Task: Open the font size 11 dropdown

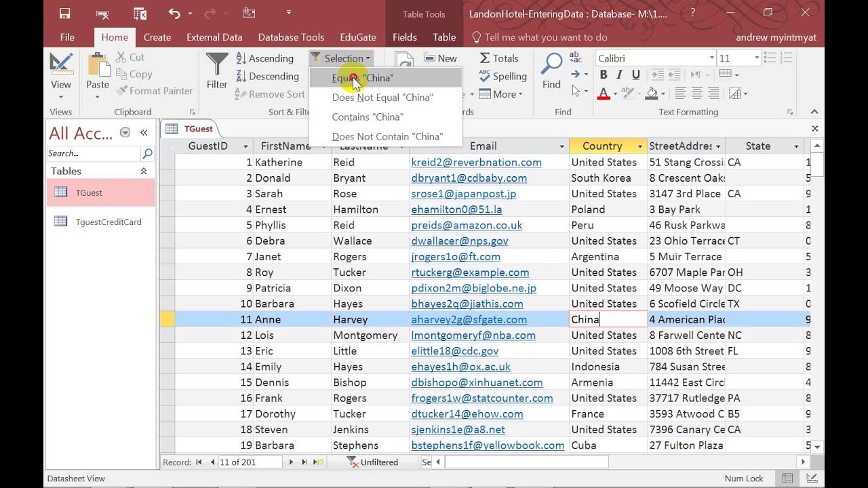Action: 757,58
